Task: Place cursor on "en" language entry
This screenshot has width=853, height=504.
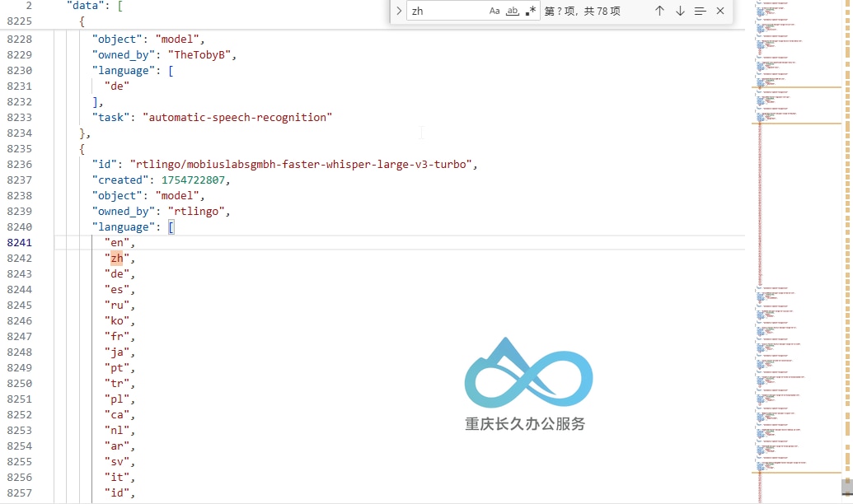Action: [x=117, y=242]
